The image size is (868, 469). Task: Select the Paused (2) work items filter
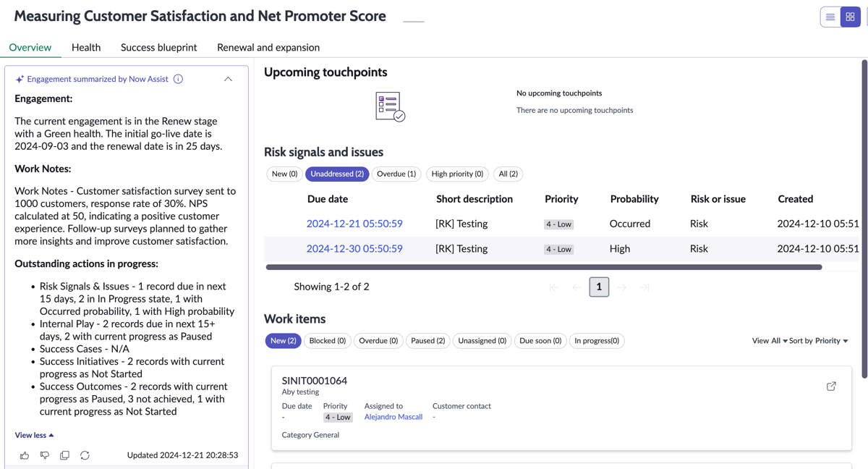[x=428, y=341]
